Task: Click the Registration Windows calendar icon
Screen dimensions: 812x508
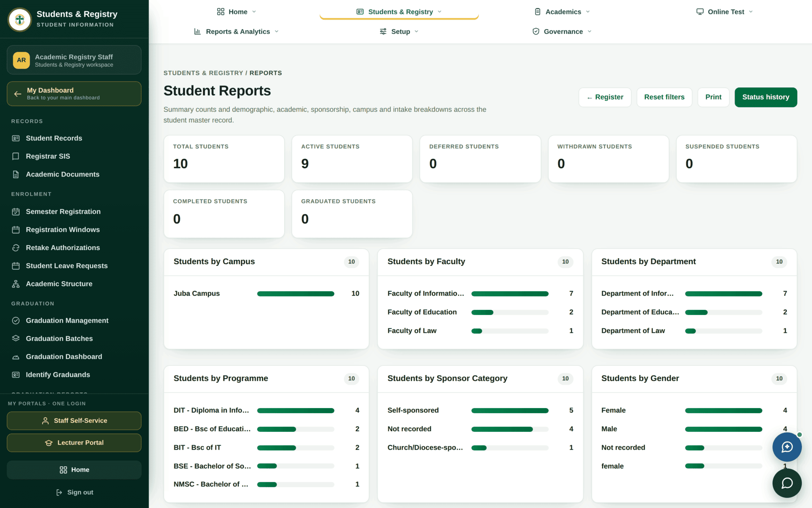Action: pos(16,230)
